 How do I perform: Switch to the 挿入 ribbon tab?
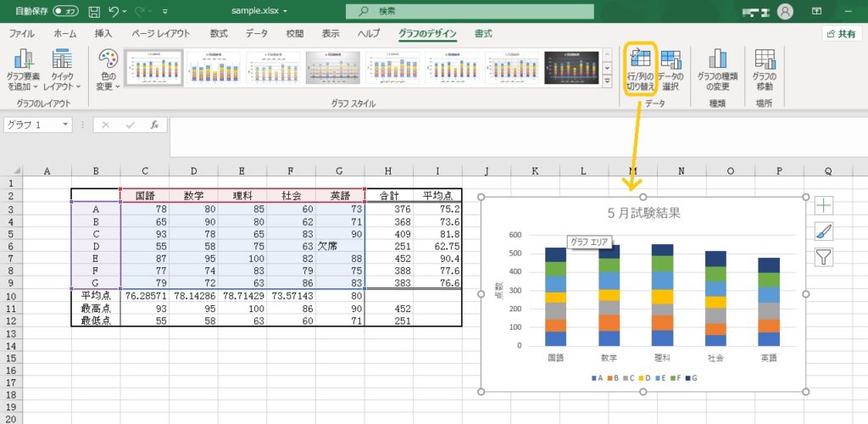pyautogui.click(x=103, y=34)
